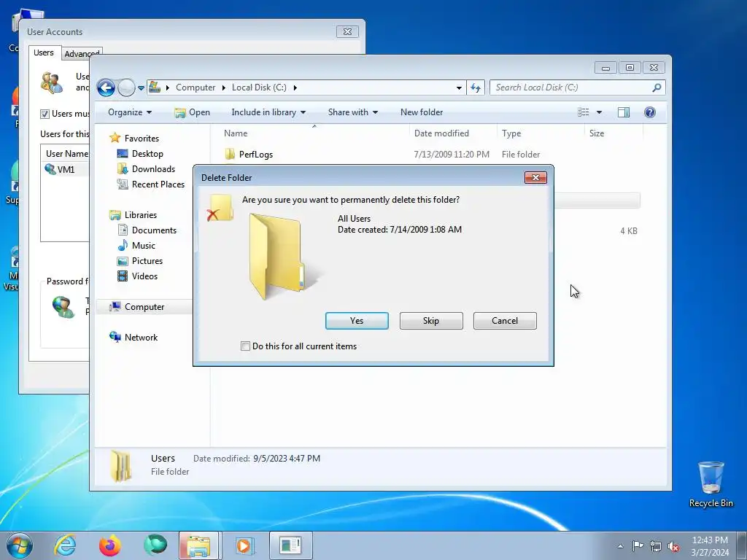Image resolution: width=747 pixels, height=560 pixels.
Task: Go back with the Explorer back arrow
Action: coord(107,87)
